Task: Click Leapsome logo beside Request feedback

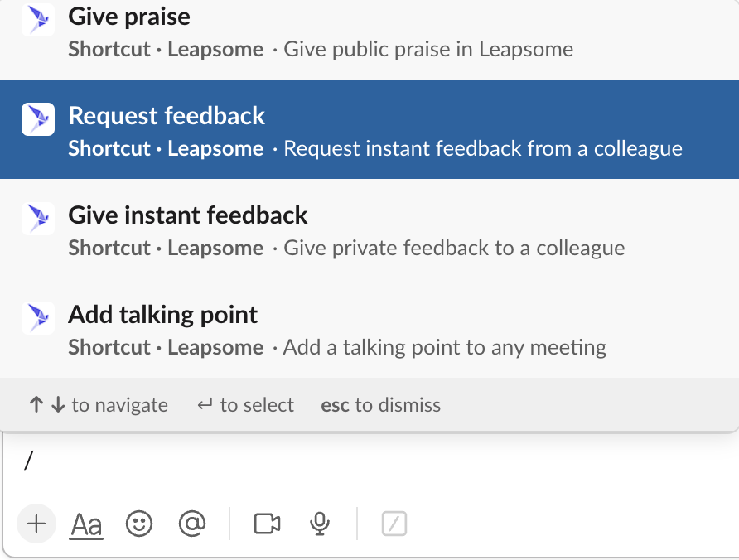Action: 37,119
